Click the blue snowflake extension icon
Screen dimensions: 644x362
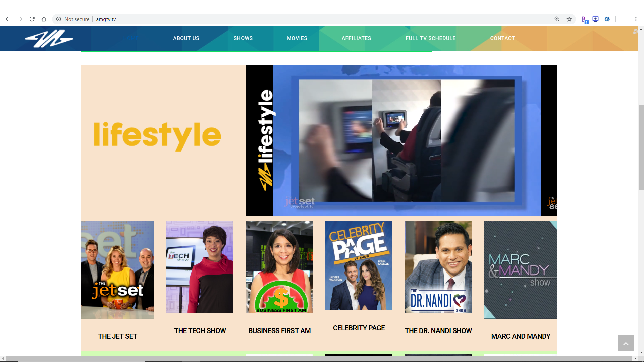pyautogui.click(x=608, y=19)
